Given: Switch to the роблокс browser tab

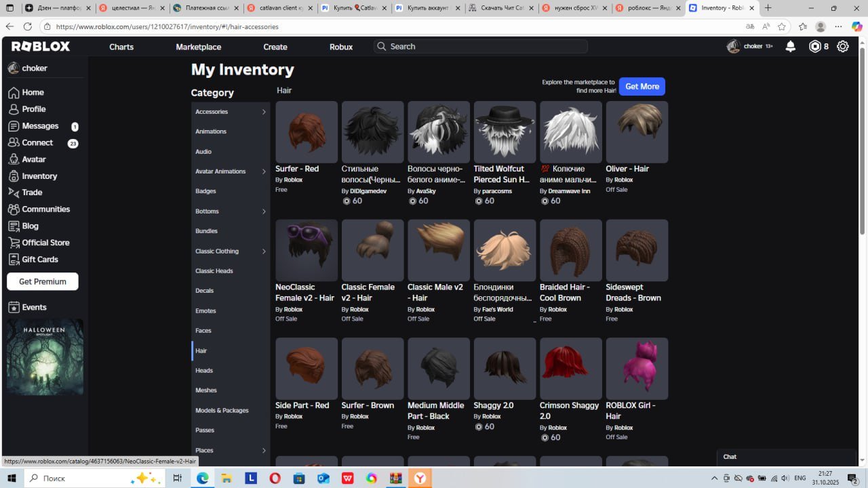Looking at the screenshot, I should click(x=648, y=8).
